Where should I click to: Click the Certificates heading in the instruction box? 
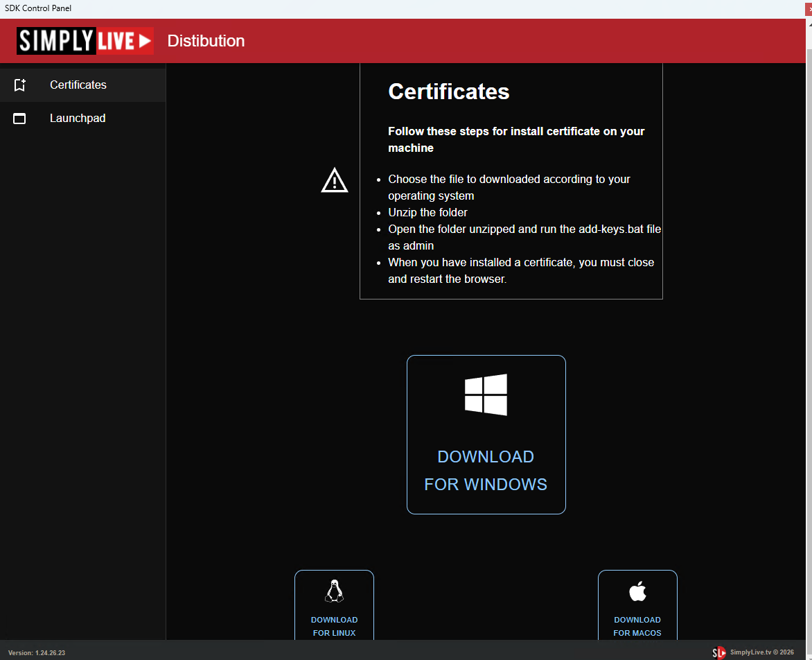click(448, 92)
